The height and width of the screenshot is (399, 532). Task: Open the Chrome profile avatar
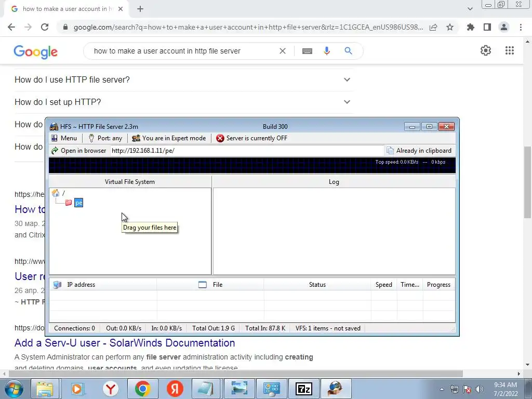pos(504,27)
